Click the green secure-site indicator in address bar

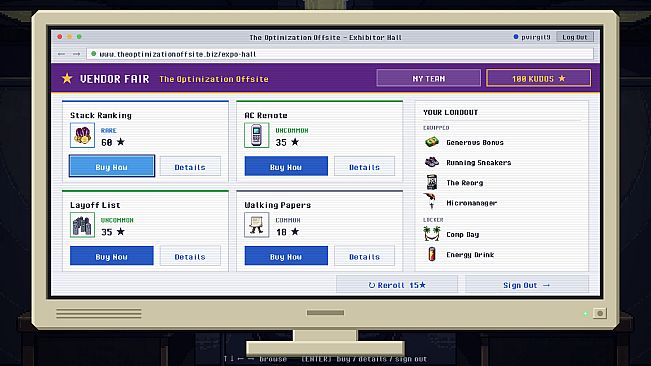[93, 54]
